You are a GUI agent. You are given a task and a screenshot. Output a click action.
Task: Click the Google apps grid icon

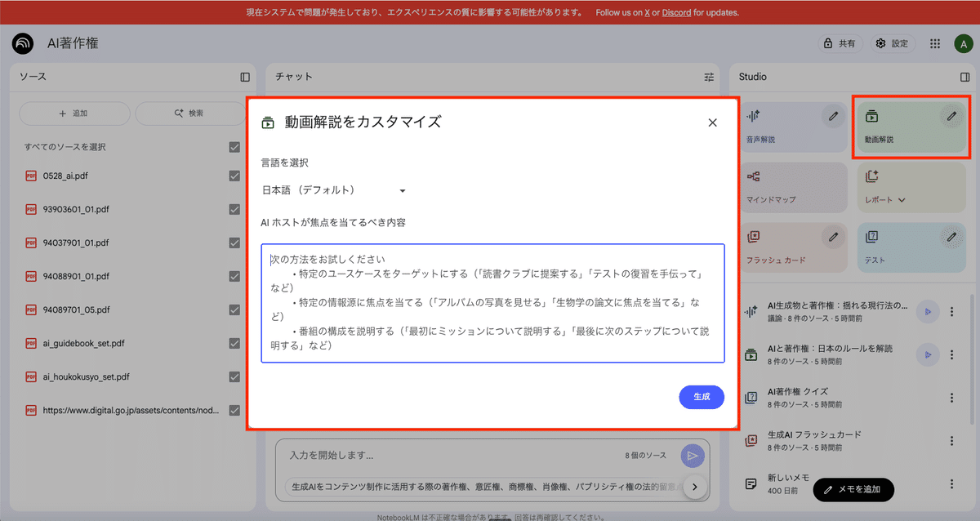click(x=935, y=43)
